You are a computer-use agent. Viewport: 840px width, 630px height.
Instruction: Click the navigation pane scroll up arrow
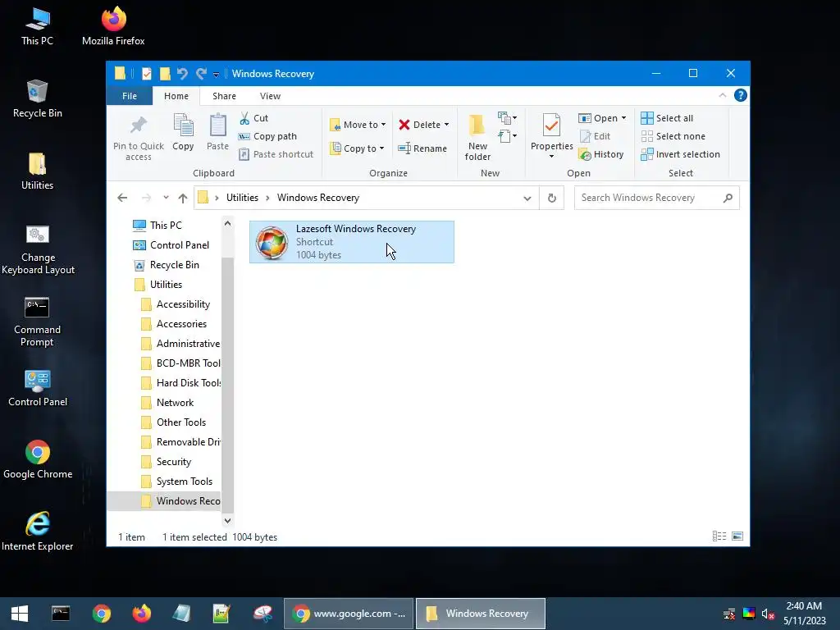point(228,223)
